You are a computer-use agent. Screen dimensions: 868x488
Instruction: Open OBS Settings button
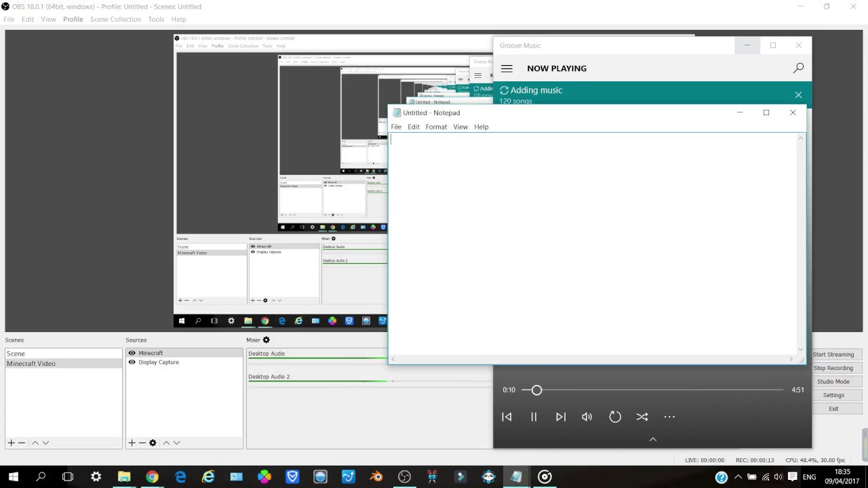[x=833, y=395]
